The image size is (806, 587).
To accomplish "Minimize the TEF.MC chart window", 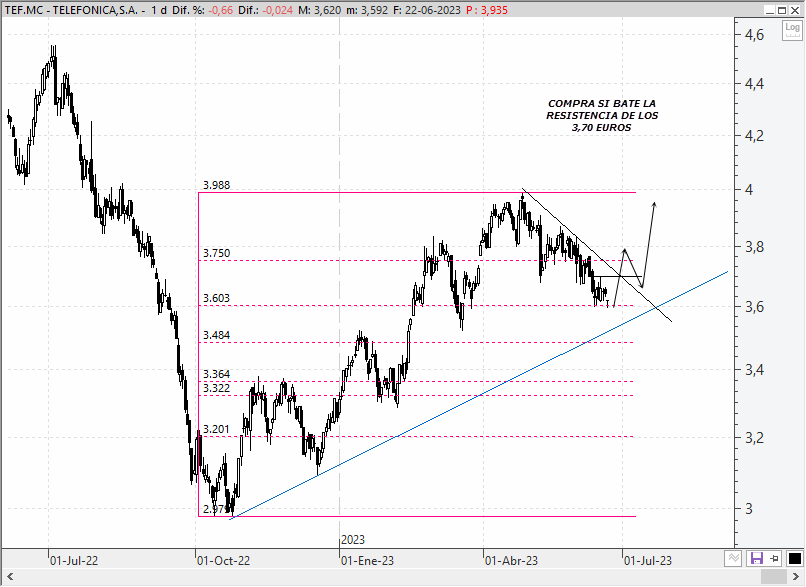I will pos(770,10).
